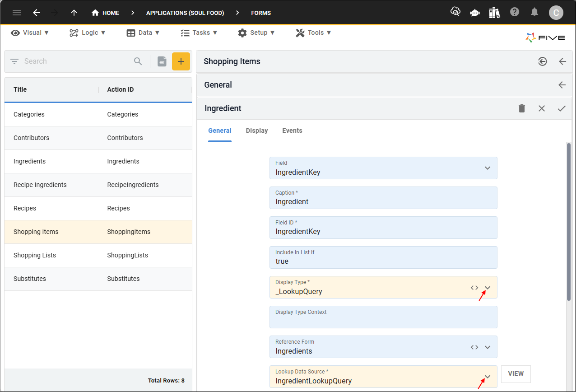Open the notifications bell
Viewport: 576px width, 392px height.
coord(534,12)
